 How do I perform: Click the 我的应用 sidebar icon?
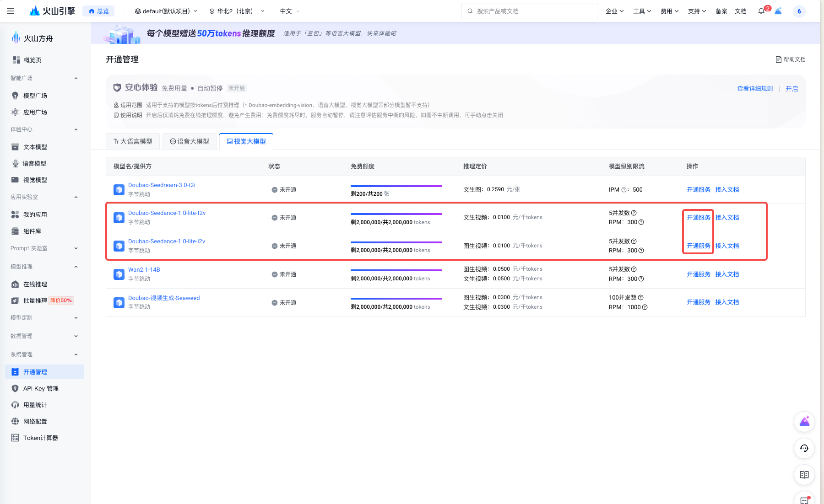coord(15,214)
